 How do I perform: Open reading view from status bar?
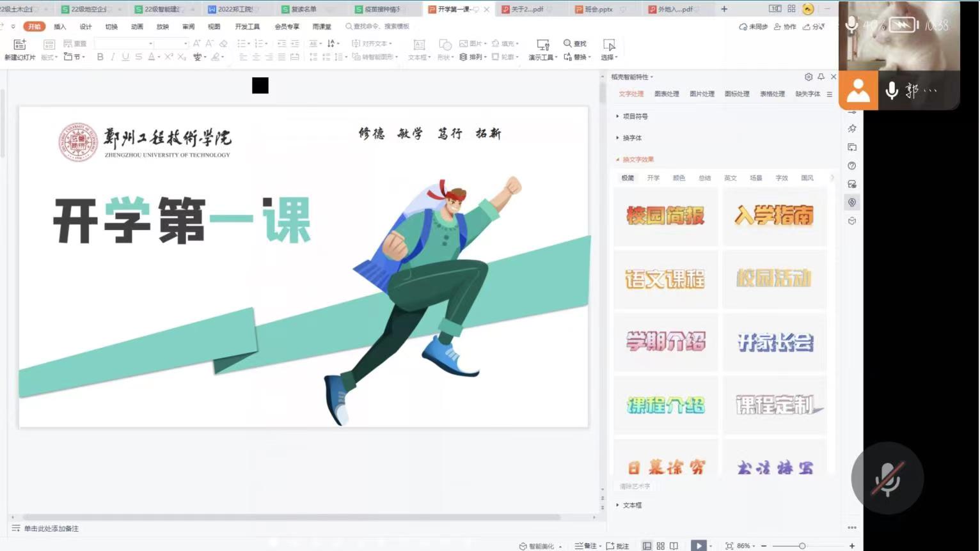click(674, 546)
